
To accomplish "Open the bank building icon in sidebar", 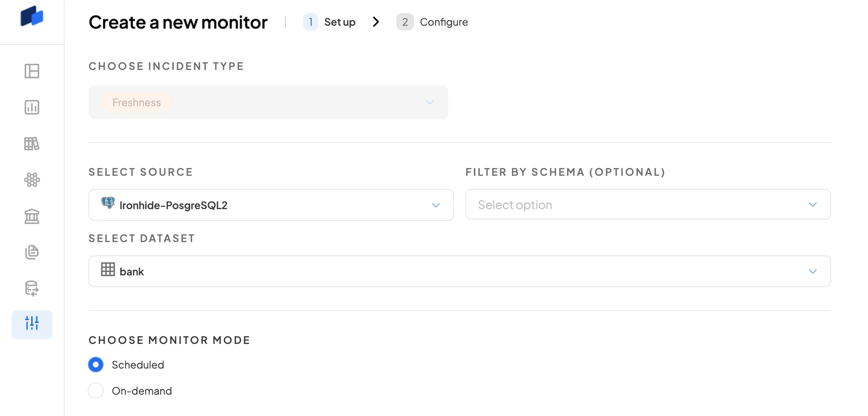I will pos(32,216).
